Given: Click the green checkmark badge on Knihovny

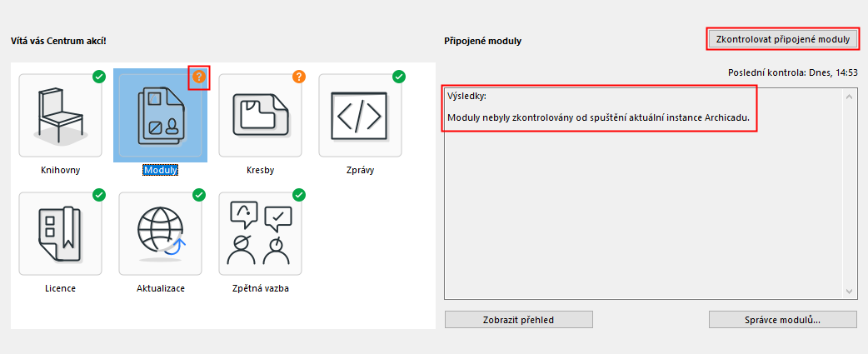Looking at the screenshot, I should 99,77.
